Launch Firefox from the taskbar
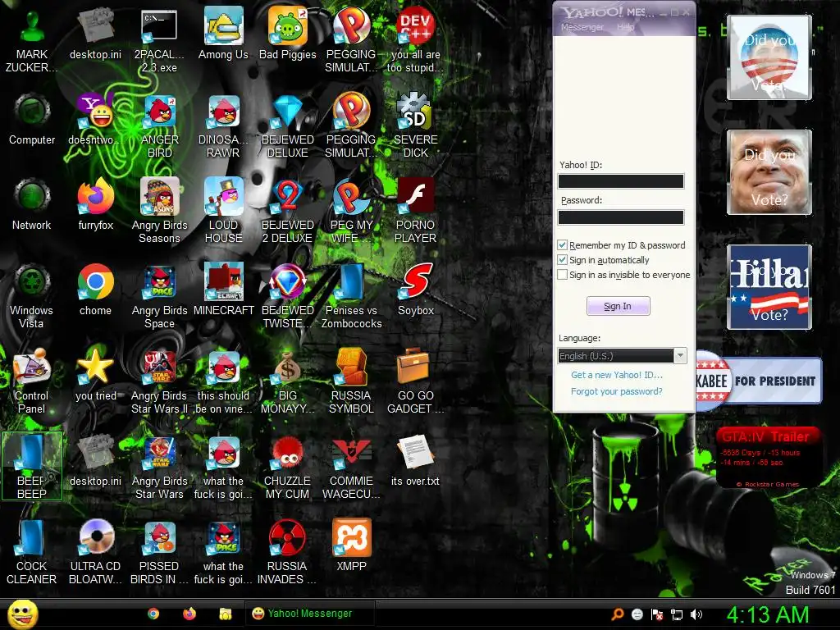This screenshot has height=630, width=840. pos(189,614)
